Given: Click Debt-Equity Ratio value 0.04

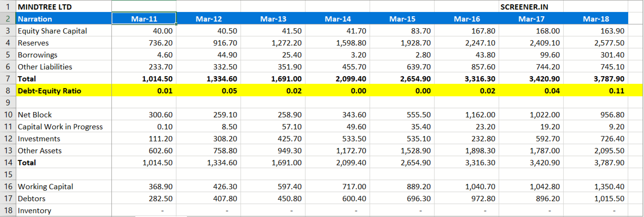Looking at the screenshot, I should click(x=552, y=91).
